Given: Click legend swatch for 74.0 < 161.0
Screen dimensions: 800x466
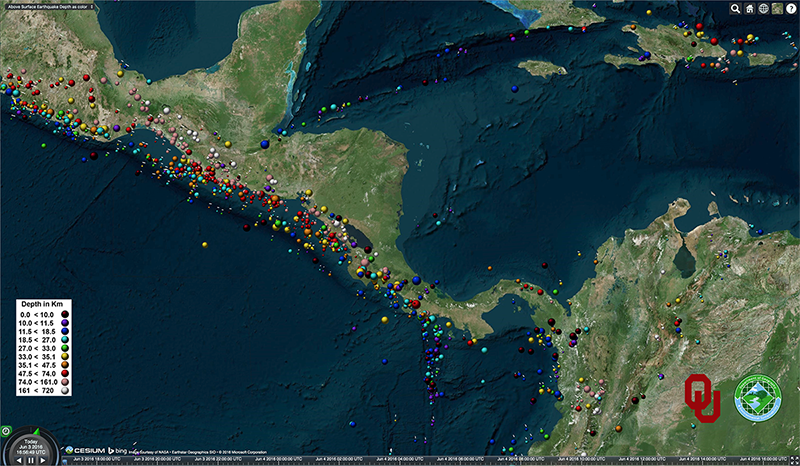Looking at the screenshot, I should click(x=65, y=382).
